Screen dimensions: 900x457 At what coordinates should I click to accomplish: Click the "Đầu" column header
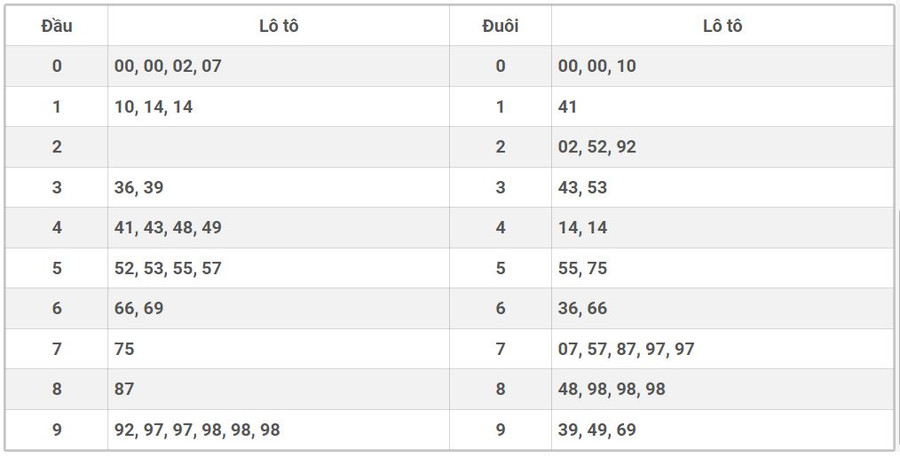point(57,26)
